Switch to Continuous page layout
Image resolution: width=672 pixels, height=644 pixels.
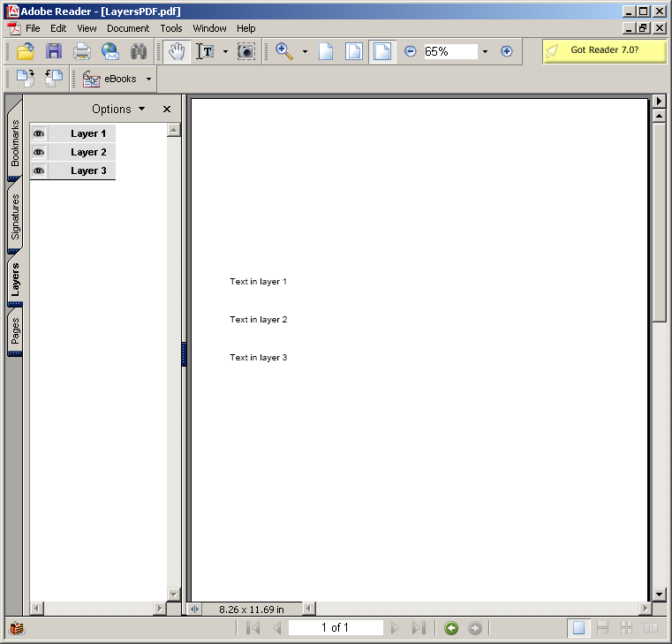602,628
